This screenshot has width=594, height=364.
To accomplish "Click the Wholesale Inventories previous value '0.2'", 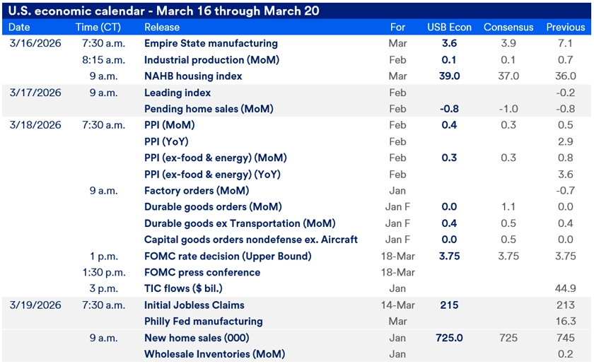I will tap(566, 354).
